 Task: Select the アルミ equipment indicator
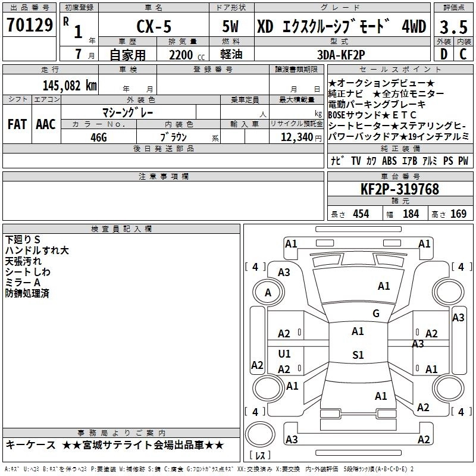[x=429, y=161]
